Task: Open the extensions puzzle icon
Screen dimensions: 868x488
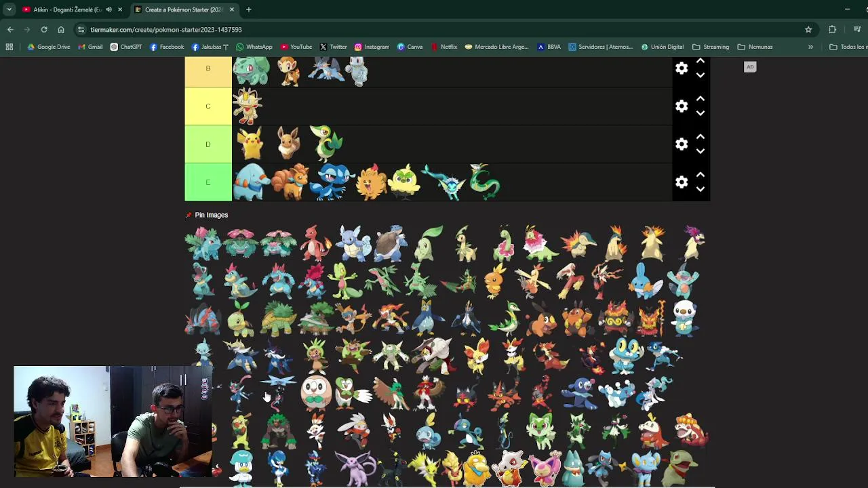Action: 832,30
